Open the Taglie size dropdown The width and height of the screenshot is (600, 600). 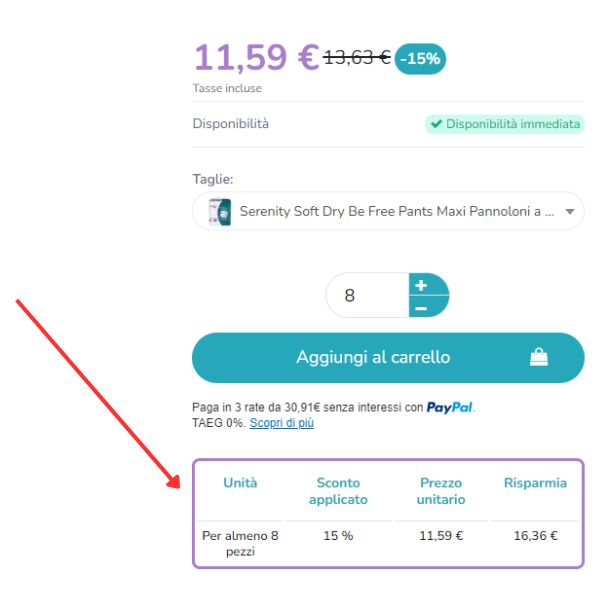(x=388, y=211)
